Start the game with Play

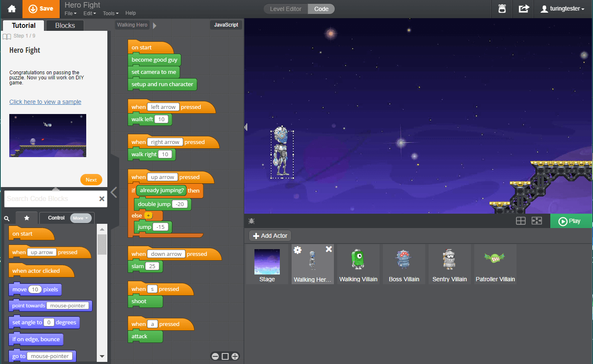pyautogui.click(x=571, y=221)
